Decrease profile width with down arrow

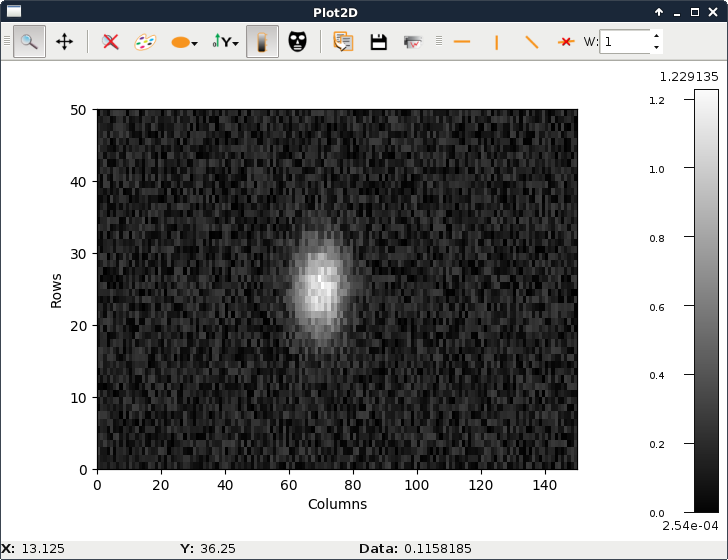(x=656, y=48)
